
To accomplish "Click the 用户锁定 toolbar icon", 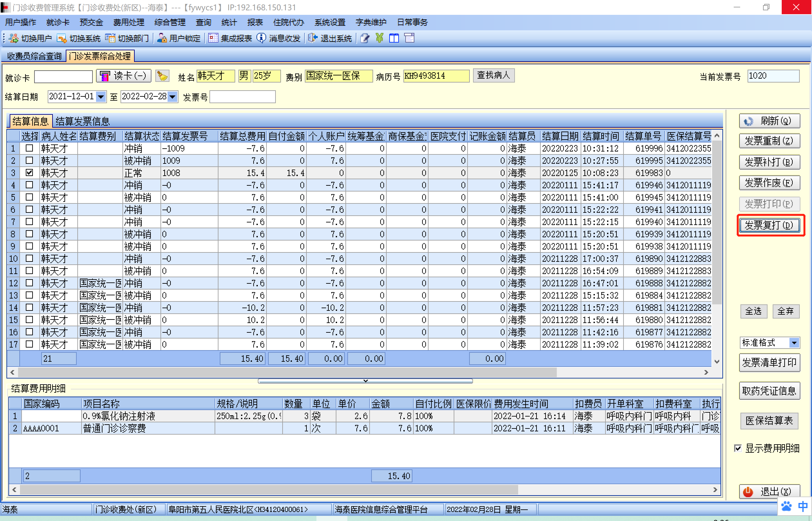I will (x=162, y=38).
